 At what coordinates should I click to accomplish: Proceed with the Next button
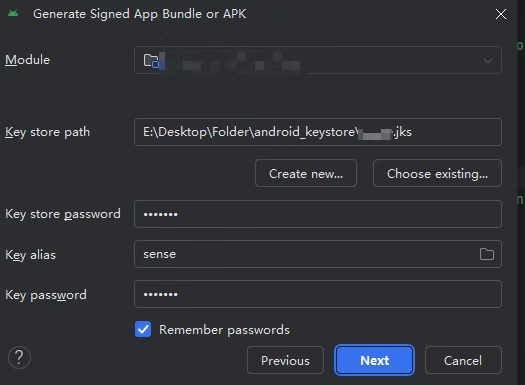point(374,360)
